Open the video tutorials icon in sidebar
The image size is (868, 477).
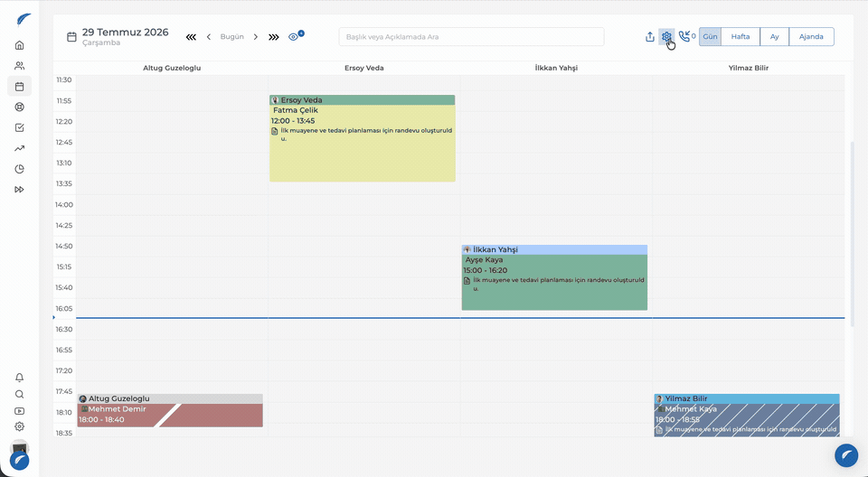point(19,411)
